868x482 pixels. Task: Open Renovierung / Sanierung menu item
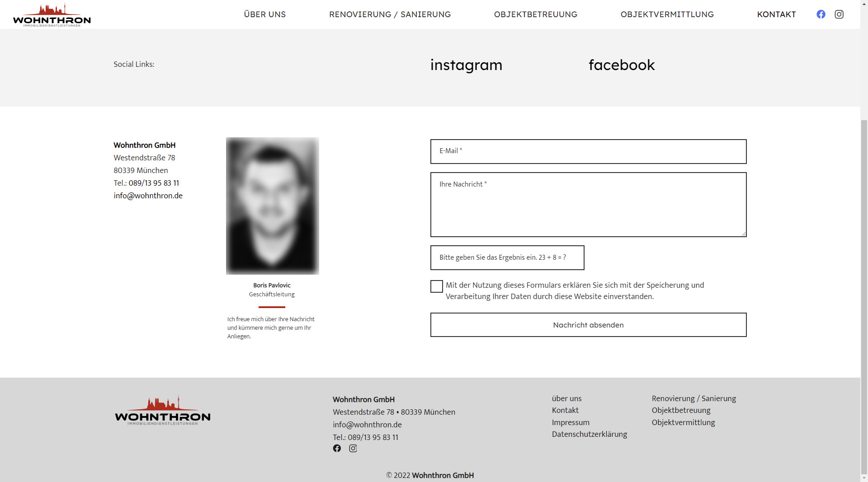[390, 14]
